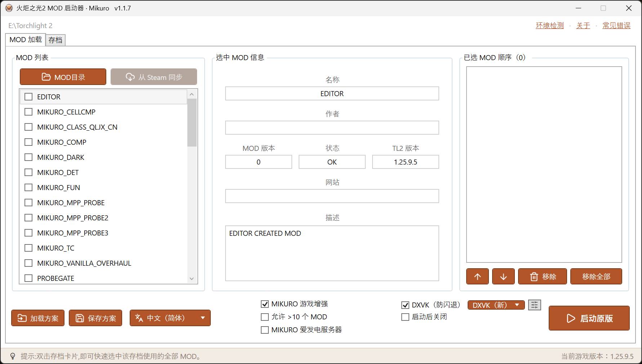Move selected mod down with arrow button
Viewport: 642px width, 364px height.
[503, 277]
